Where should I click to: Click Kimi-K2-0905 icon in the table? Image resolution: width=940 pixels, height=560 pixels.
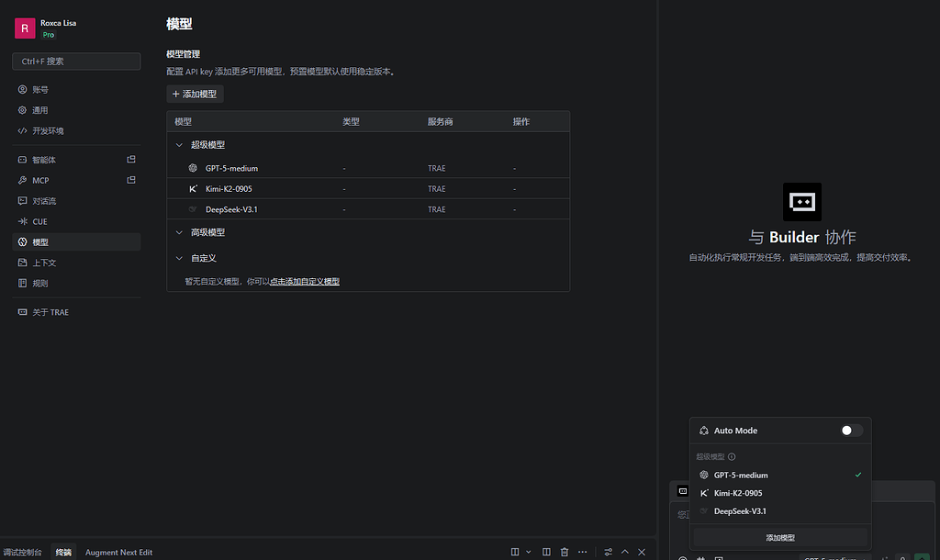click(193, 188)
